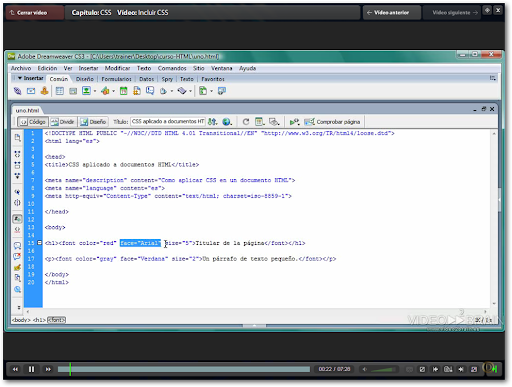The image size is (512, 387).
Task: Insert a Div Tag icon
Action: (x=73, y=91)
